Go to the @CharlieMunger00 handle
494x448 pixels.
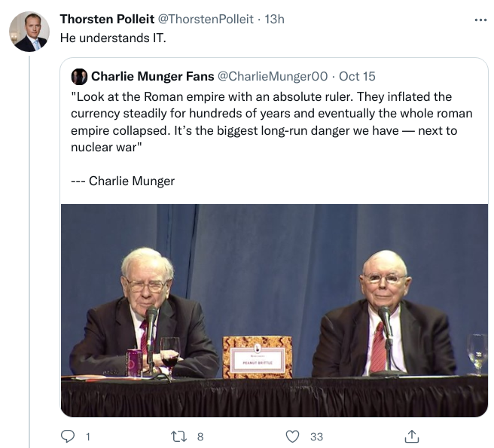coord(273,76)
